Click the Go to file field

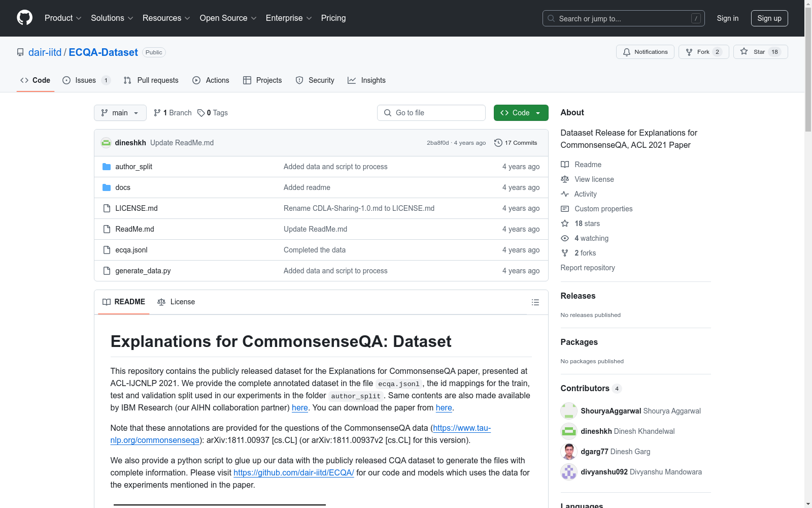coord(431,113)
